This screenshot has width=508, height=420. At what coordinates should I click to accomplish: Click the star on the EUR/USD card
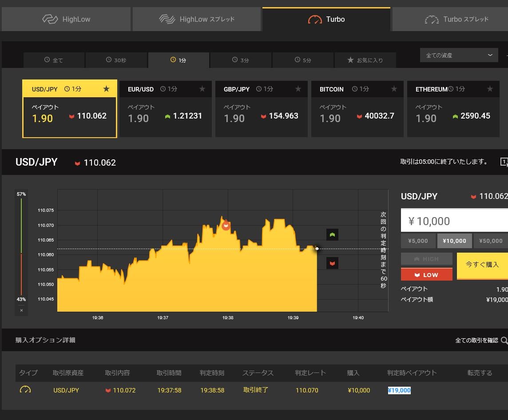(202, 89)
